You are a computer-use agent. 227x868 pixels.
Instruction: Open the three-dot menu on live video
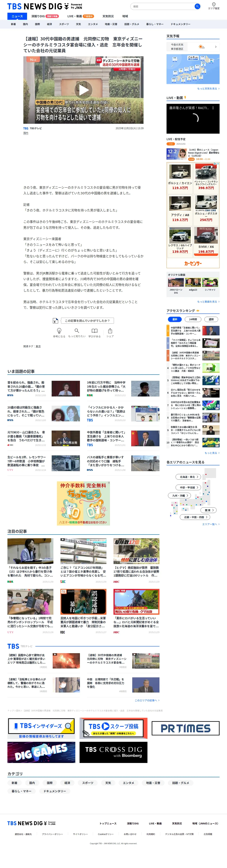213,108
